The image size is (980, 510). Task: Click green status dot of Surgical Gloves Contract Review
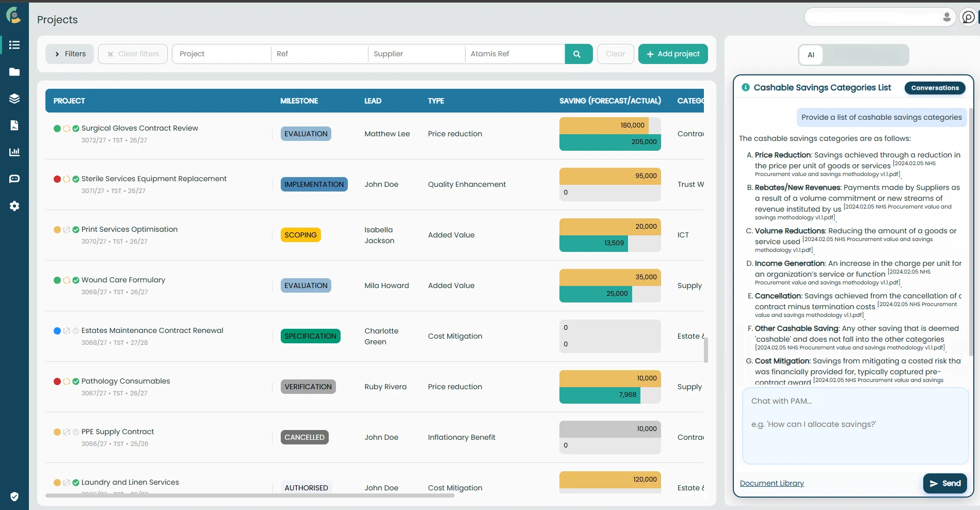[x=57, y=129]
